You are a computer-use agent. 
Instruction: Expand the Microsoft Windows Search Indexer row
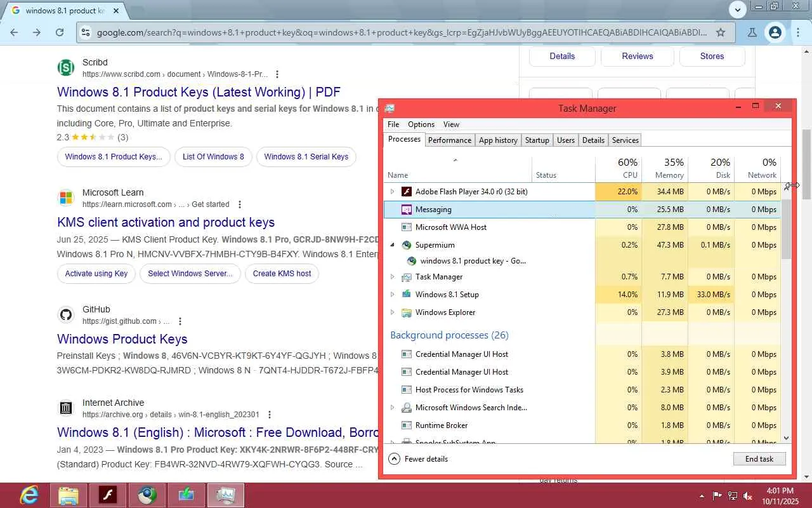[x=392, y=407]
